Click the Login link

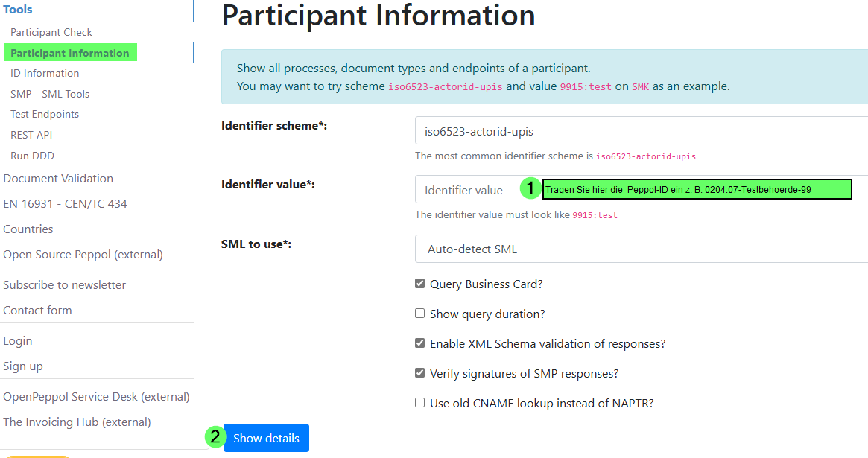[x=18, y=340]
